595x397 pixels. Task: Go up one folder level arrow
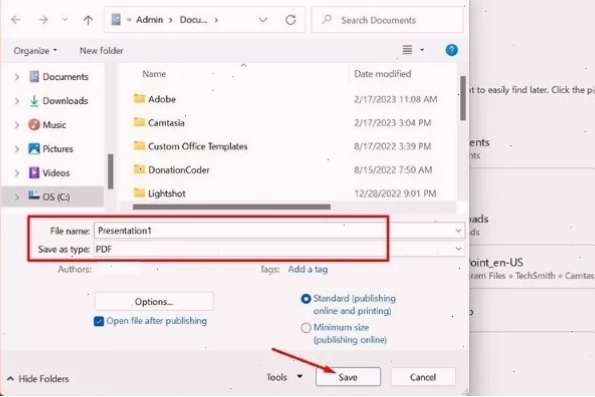[x=88, y=20]
